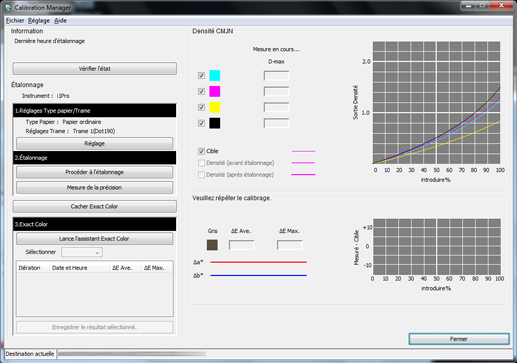
Task: Toggle the black channel checkbox
Action: click(x=201, y=123)
